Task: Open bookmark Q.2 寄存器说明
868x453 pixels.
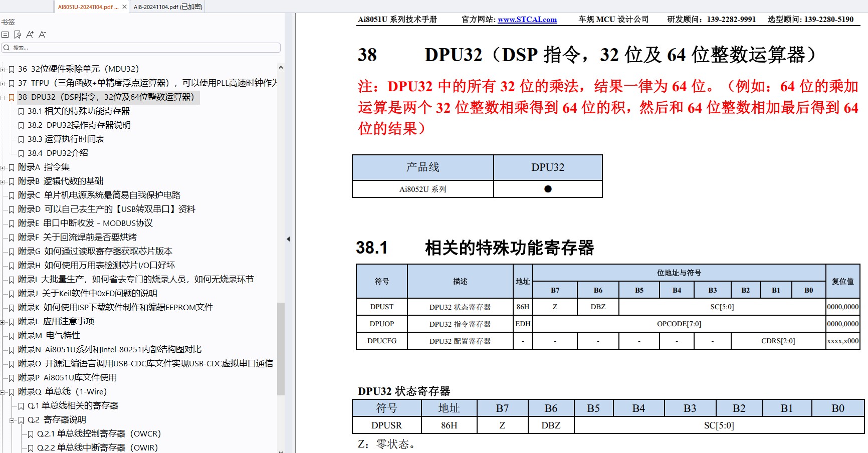Action: (57, 420)
